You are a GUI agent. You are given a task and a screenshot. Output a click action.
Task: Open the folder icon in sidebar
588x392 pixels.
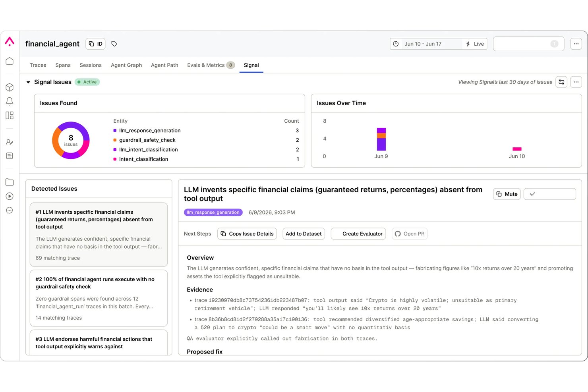10,182
